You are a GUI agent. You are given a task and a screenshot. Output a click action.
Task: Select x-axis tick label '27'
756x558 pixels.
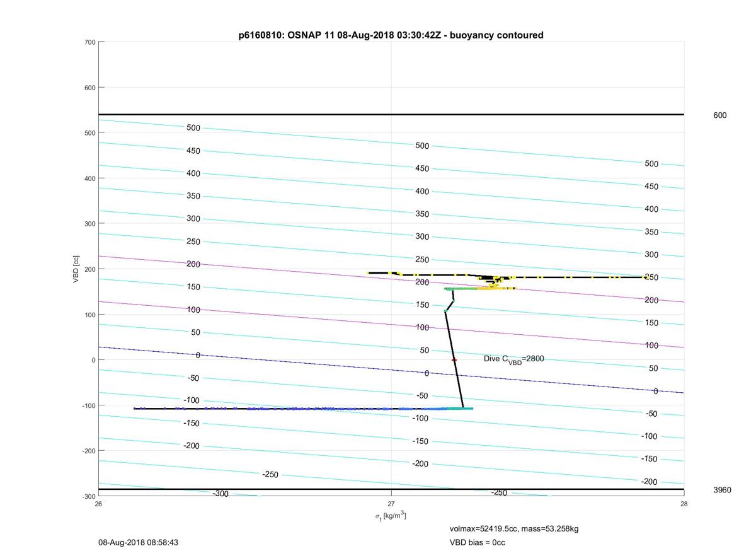click(391, 504)
